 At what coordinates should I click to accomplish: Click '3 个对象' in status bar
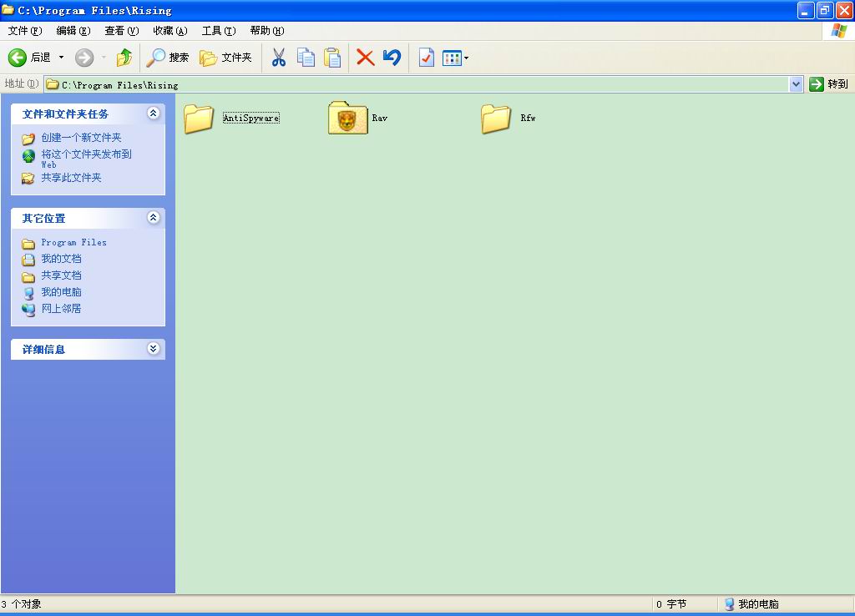tap(21, 604)
